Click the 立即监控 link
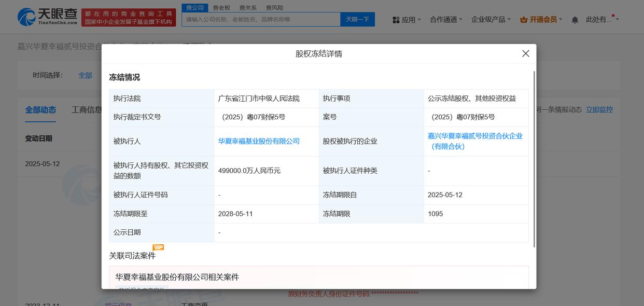The height and width of the screenshot is (306, 644). [599, 109]
